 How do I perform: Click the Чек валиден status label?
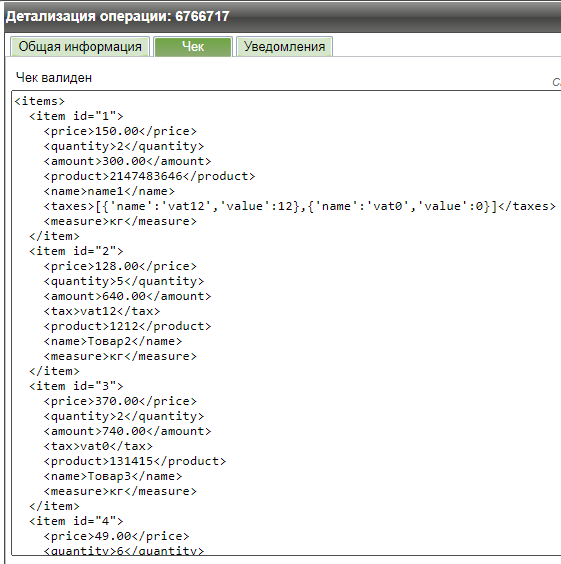(x=54, y=78)
